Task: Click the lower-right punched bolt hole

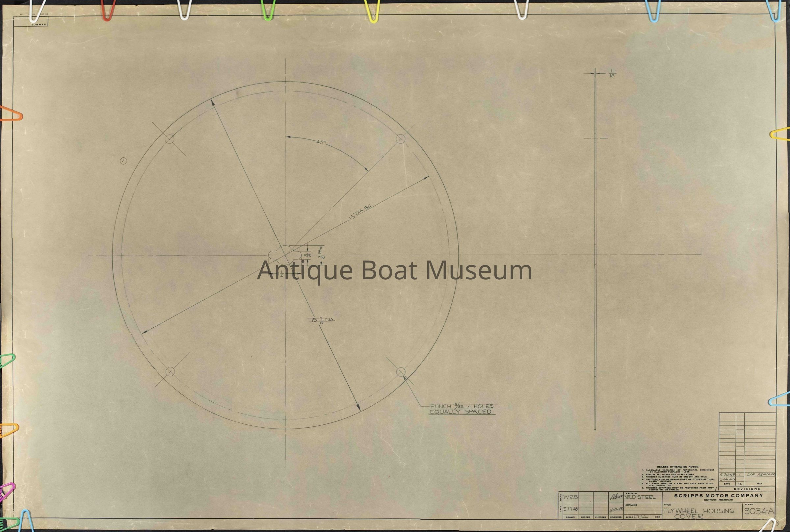Action: click(x=401, y=371)
